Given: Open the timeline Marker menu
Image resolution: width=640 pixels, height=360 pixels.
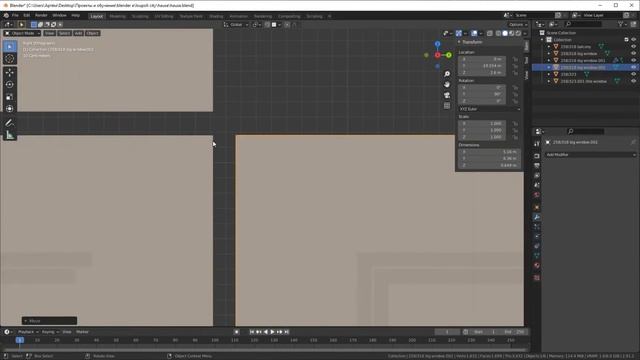Looking at the screenshot, I should 82,332.
